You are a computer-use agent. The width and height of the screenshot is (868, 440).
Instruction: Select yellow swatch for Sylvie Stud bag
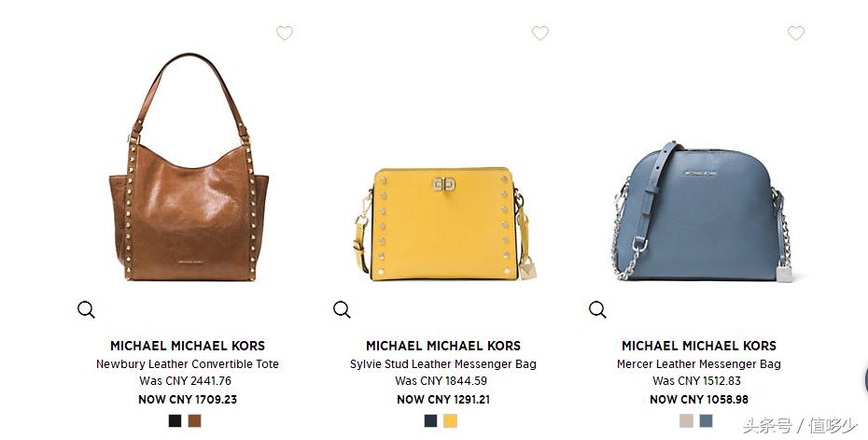(450, 420)
